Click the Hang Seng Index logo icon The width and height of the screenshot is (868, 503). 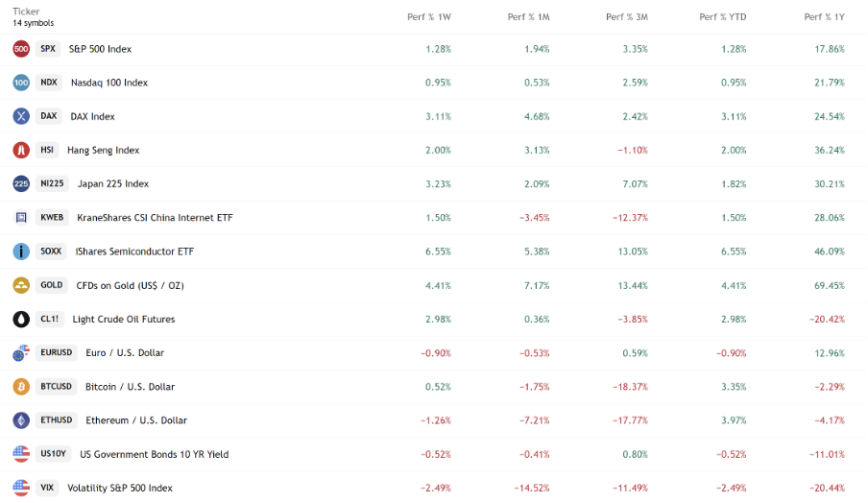(x=21, y=150)
